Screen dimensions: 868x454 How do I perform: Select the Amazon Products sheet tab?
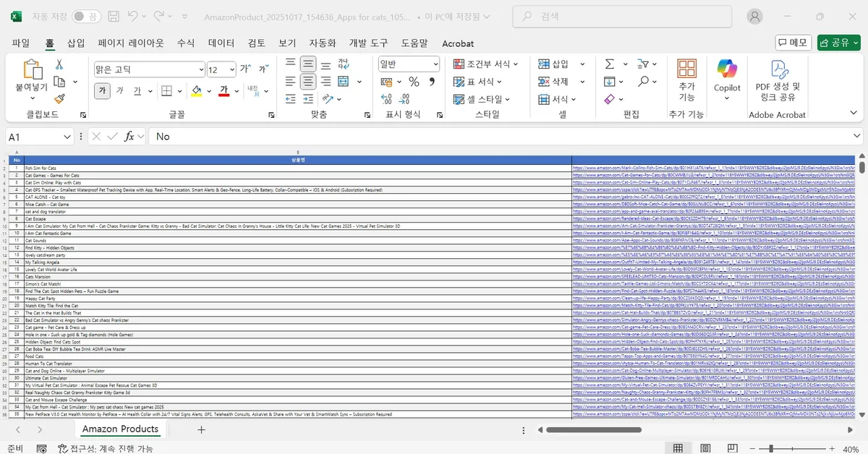120,429
